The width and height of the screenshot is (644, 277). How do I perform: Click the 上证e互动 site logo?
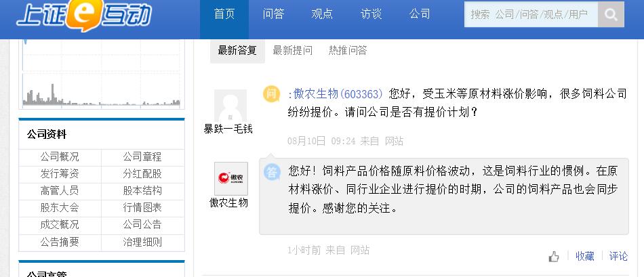point(84,15)
